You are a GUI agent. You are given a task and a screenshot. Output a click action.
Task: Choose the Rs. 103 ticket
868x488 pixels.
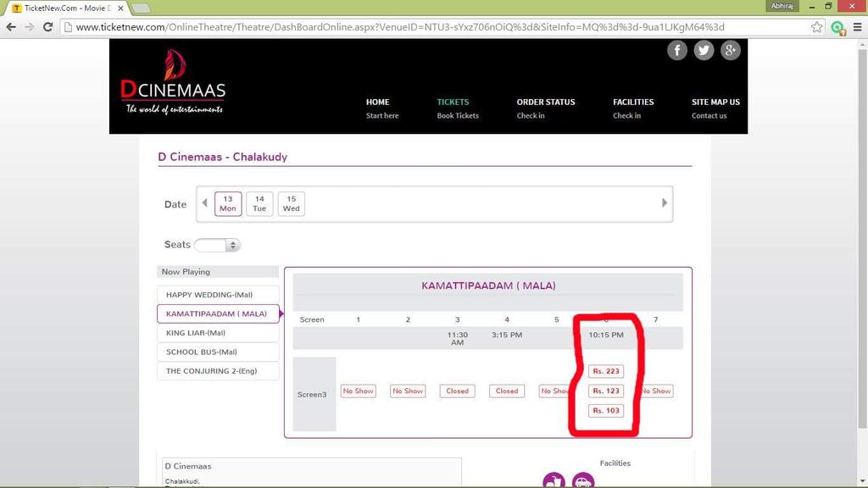605,411
